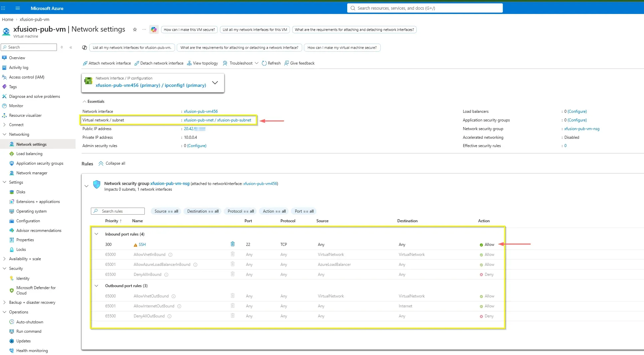Open the Azure portal hamburger menu

coord(18,8)
